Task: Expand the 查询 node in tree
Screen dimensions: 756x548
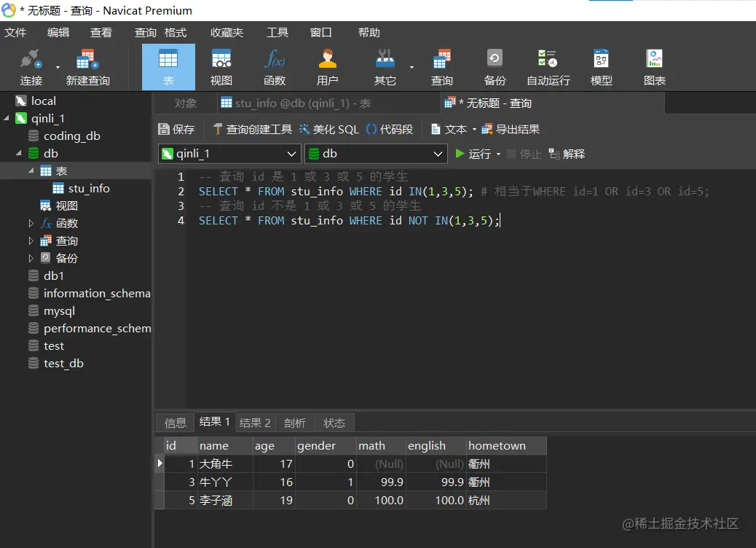Action: (31, 240)
